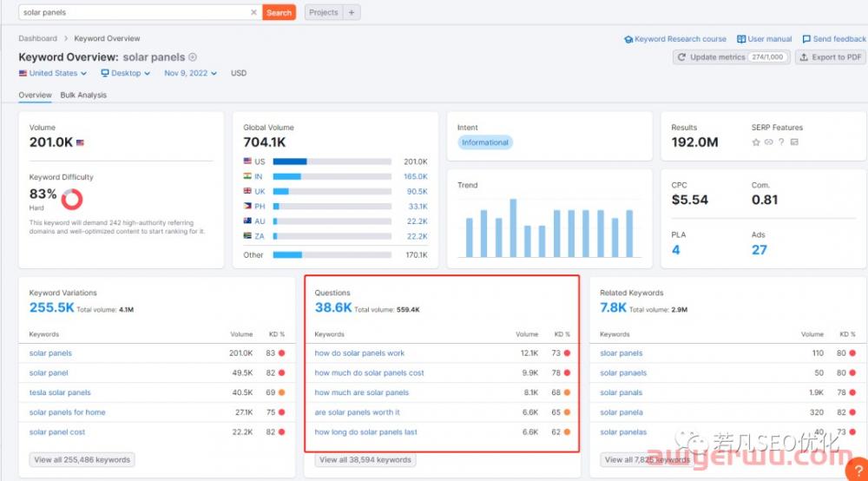The height and width of the screenshot is (481, 868).
Task: Click View all 38,594 keywords button
Action: coord(365,460)
